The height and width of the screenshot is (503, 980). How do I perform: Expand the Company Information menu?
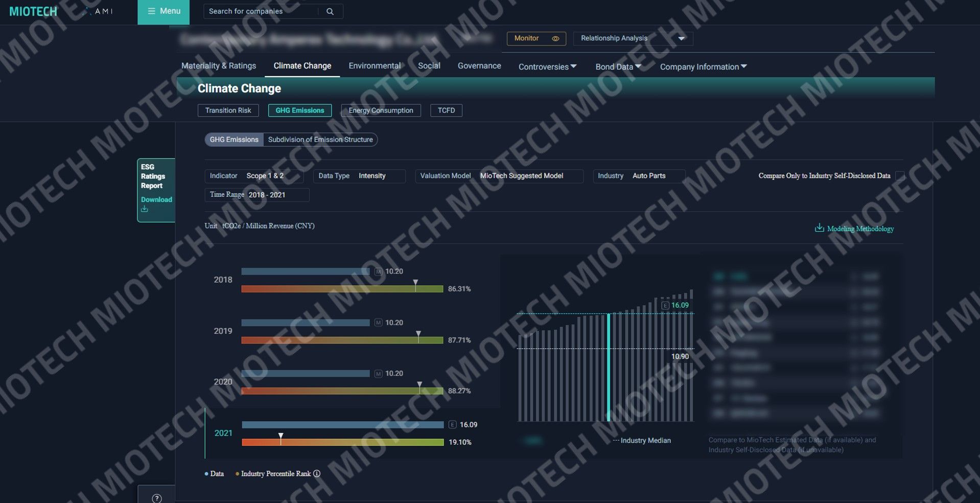[x=703, y=67]
